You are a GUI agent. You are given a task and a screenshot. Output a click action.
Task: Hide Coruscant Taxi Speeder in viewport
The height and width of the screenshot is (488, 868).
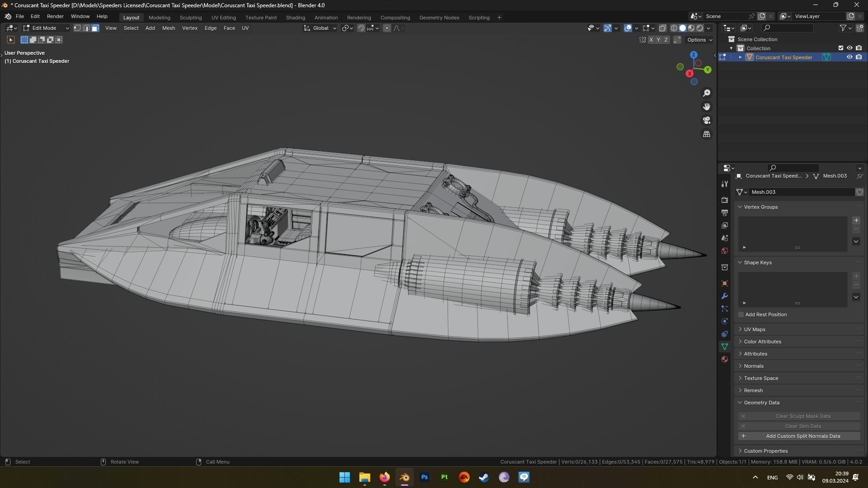849,57
